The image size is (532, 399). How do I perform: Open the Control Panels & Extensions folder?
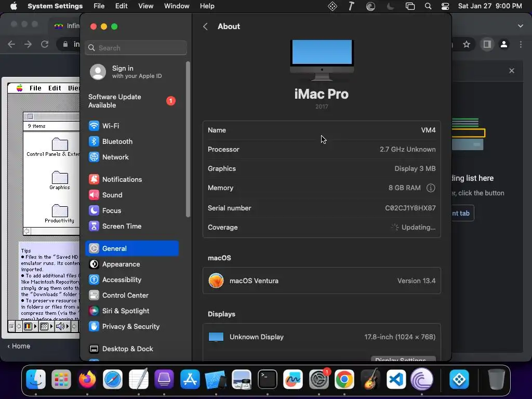pyautogui.click(x=53, y=147)
